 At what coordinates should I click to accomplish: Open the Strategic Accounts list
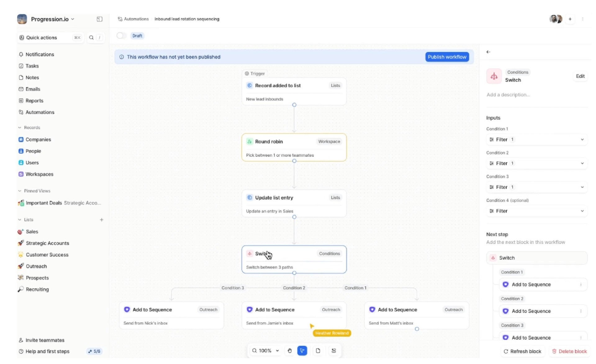pyautogui.click(x=47, y=243)
